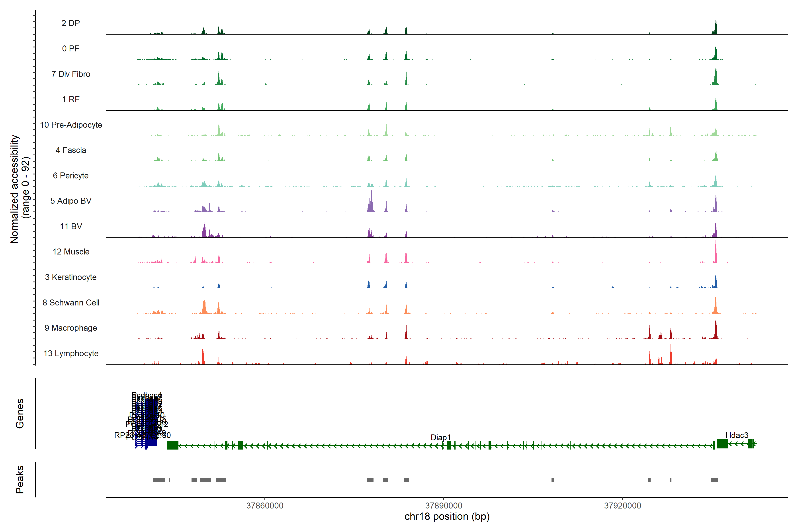Click the rightmost gray peak bar

point(714,480)
